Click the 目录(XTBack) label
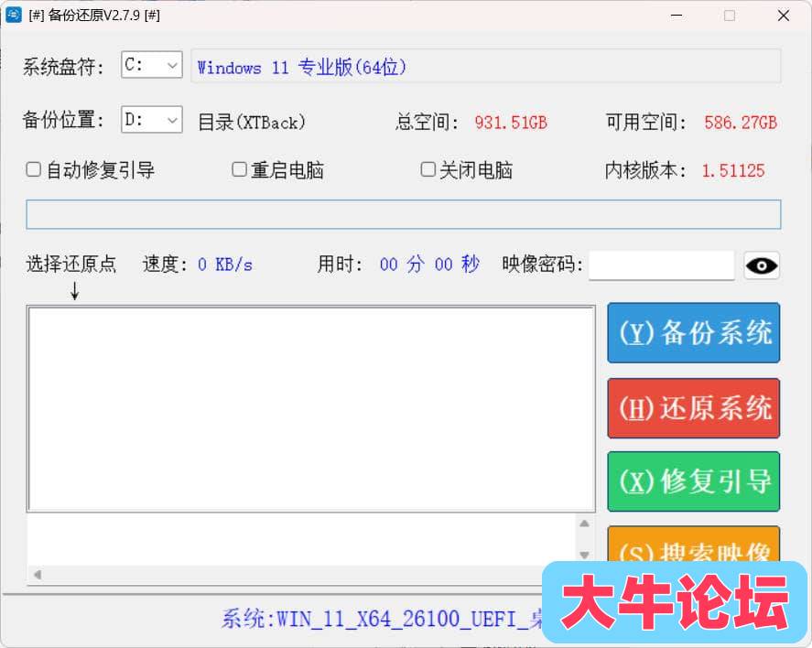The image size is (812, 648). [x=252, y=123]
